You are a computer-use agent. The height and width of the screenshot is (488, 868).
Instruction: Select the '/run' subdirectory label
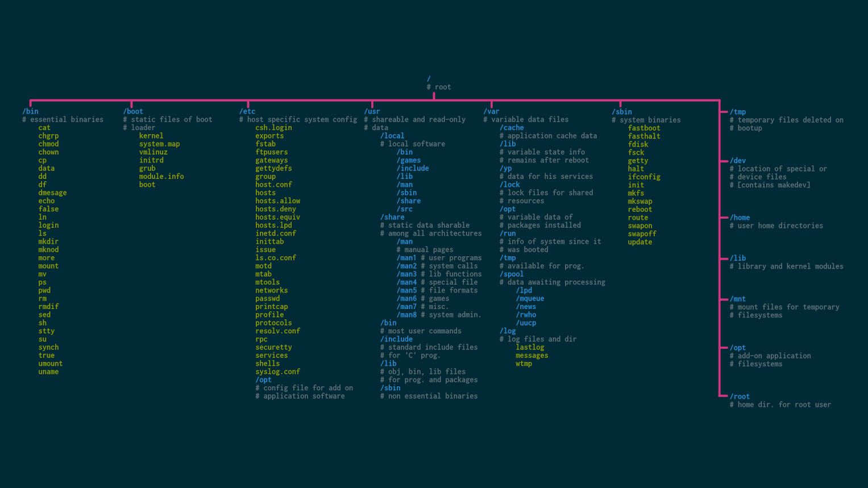[508, 233]
